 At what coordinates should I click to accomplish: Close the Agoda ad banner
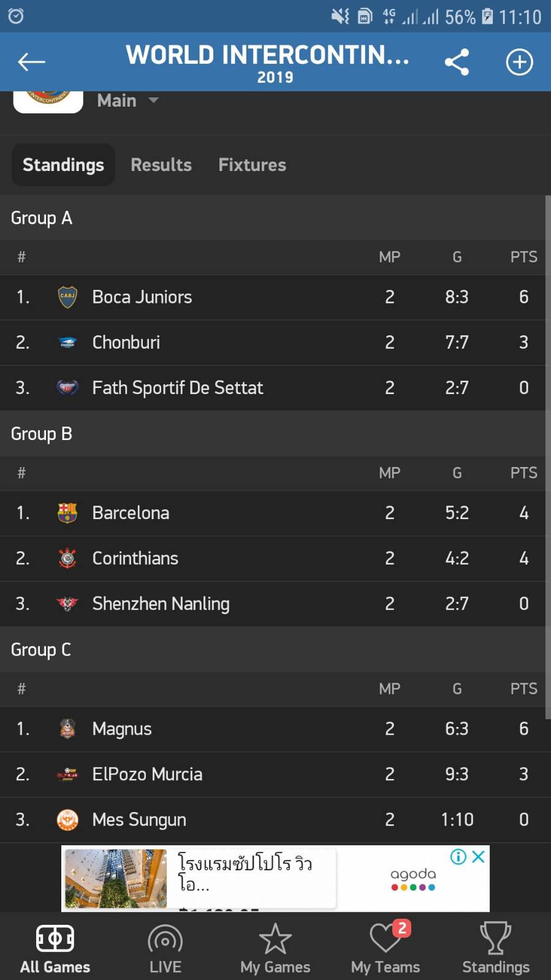pos(479,856)
